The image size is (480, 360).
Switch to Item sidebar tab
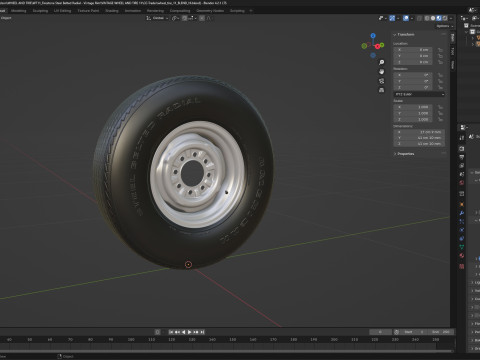pos(453,37)
